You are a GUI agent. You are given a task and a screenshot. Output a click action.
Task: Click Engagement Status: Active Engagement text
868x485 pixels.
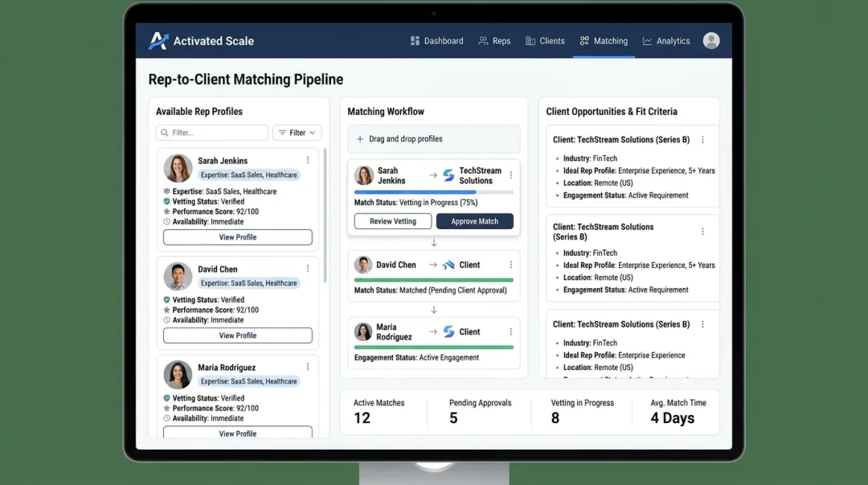pos(417,357)
